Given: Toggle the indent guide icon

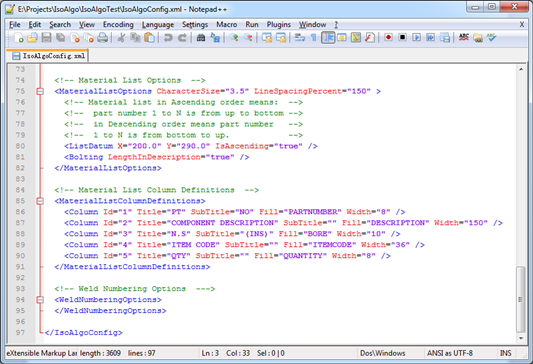Looking at the screenshot, I should click(x=328, y=37).
